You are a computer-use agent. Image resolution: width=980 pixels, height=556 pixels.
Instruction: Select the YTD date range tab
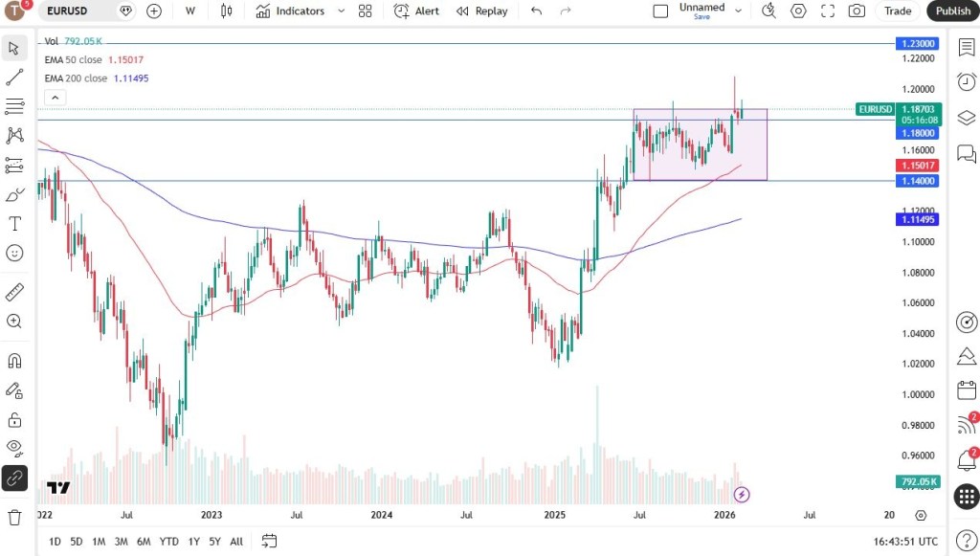click(169, 542)
